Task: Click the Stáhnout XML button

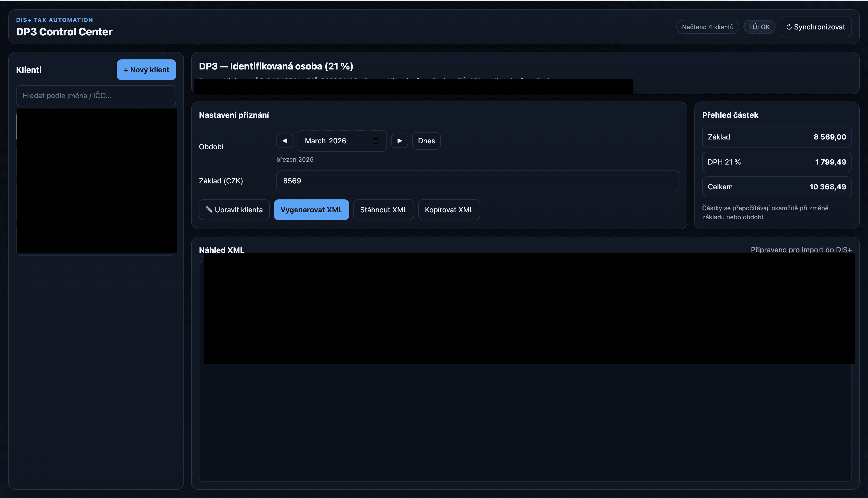Action: pyautogui.click(x=383, y=210)
